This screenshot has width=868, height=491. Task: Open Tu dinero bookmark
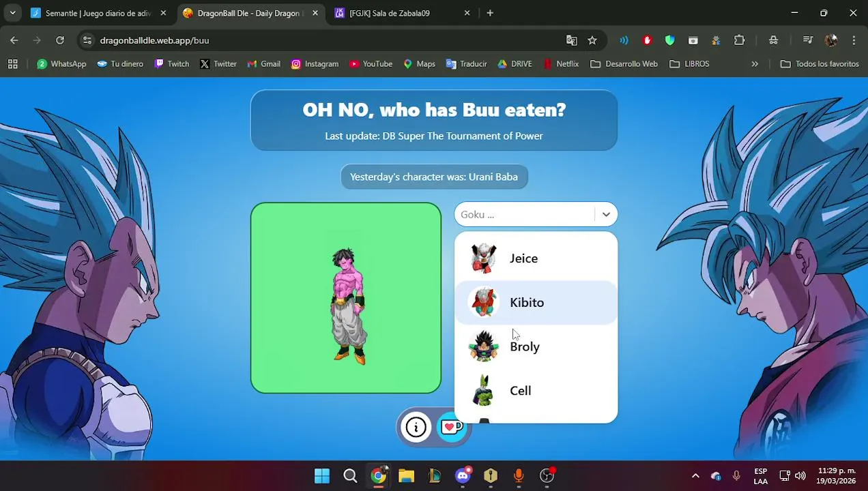[120, 64]
